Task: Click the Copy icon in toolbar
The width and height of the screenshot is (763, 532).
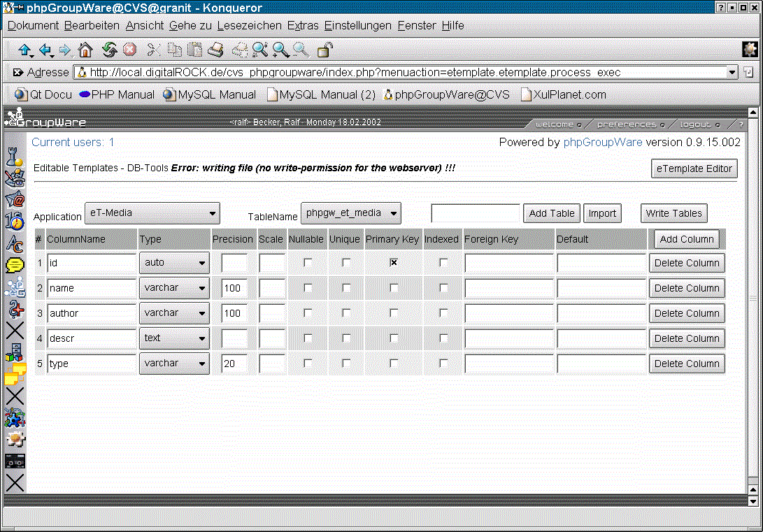Action: 174,50
